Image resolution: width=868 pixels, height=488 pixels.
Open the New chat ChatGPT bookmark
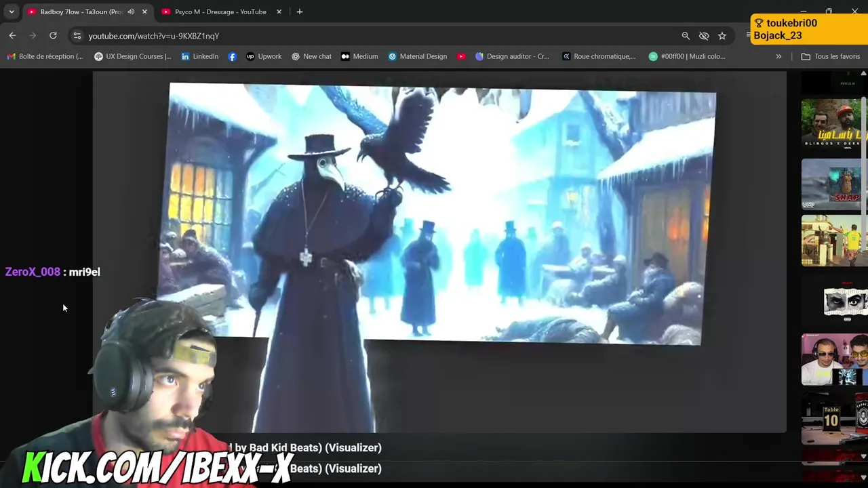311,56
